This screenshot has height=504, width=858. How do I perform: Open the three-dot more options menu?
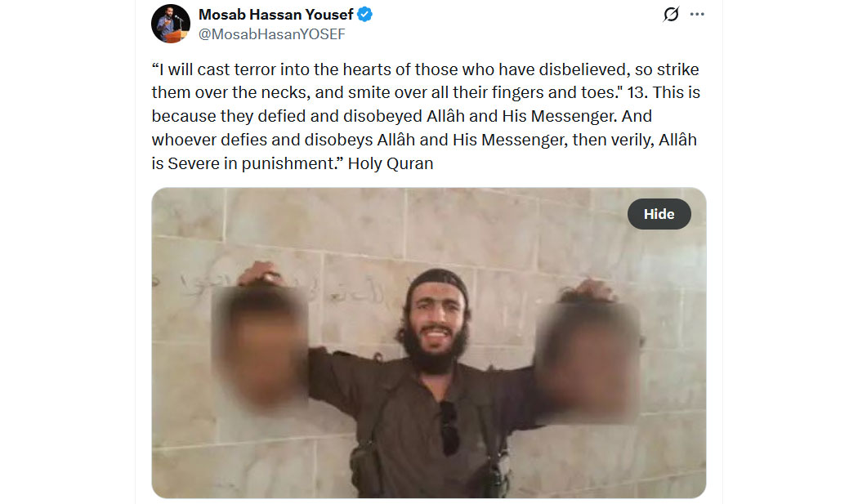697,14
